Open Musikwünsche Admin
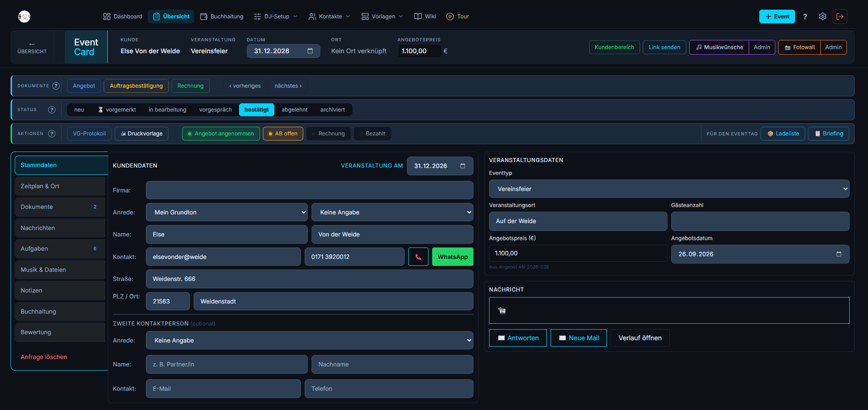868x410 pixels. pyautogui.click(x=762, y=47)
